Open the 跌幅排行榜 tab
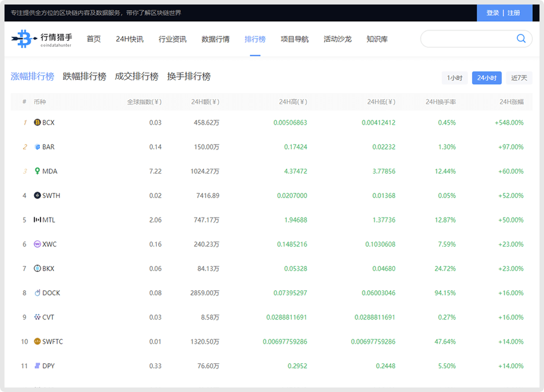Screen dimensions: 544x392 (x=84, y=77)
